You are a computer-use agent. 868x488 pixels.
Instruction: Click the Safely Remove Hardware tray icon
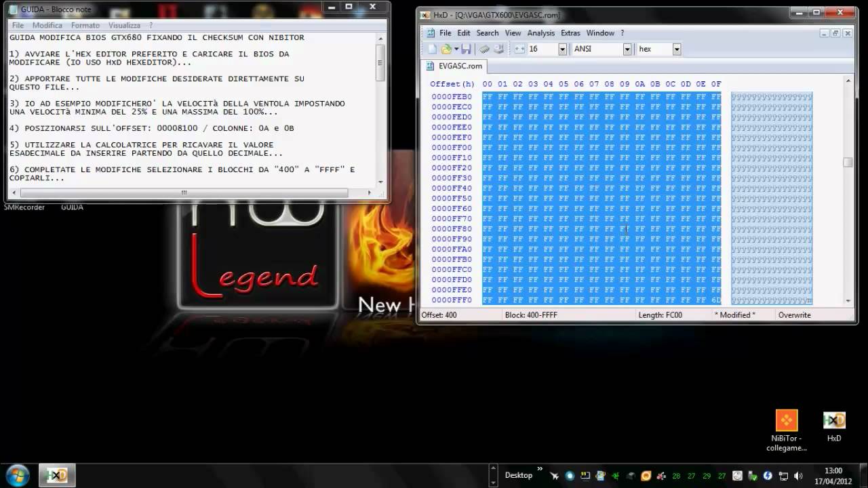752,476
